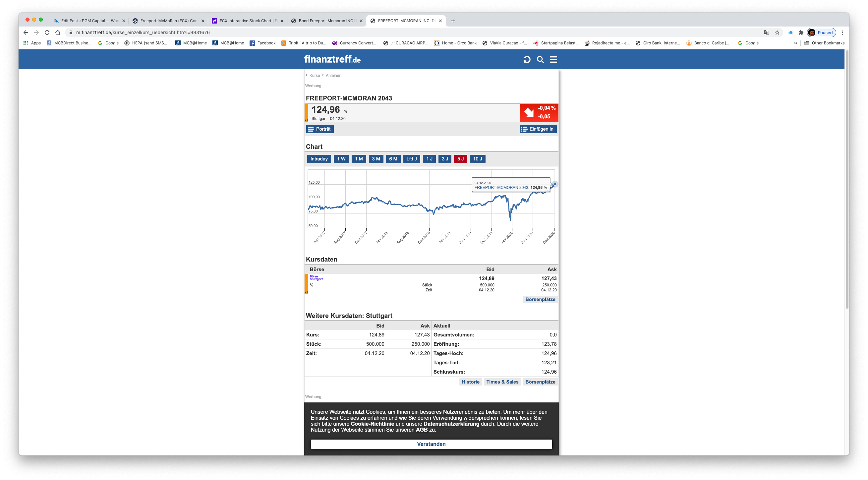Bookmark this page with the star icon
Viewport: 868px width, 480px height.
777,33
